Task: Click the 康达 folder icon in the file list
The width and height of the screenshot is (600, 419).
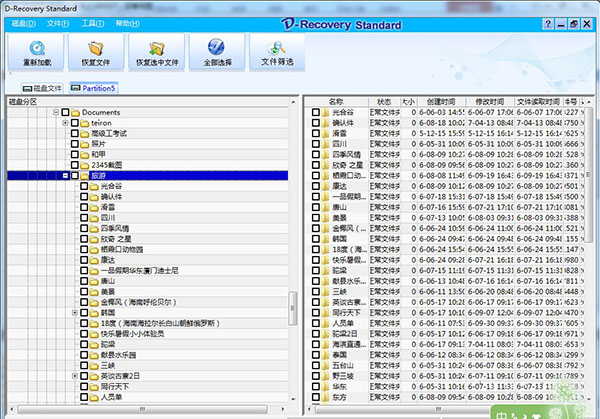Action: [x=326, y=186]
